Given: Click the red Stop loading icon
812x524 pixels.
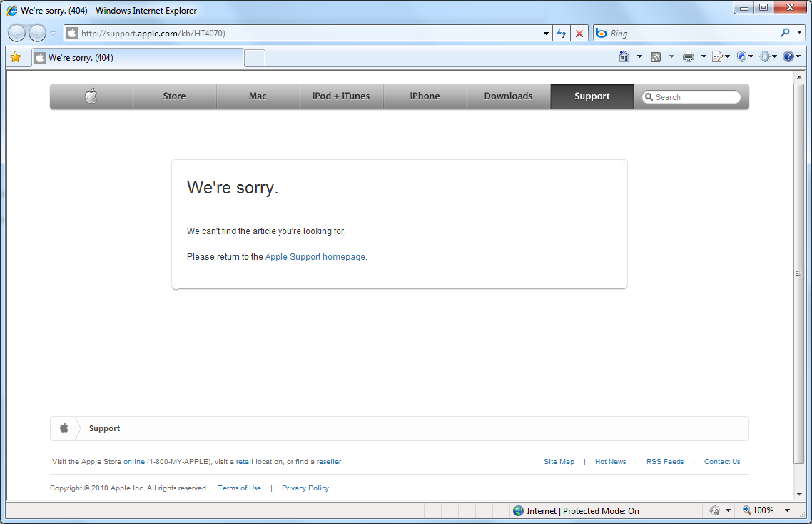Looking at the screenshot, I should pos(579,34).
